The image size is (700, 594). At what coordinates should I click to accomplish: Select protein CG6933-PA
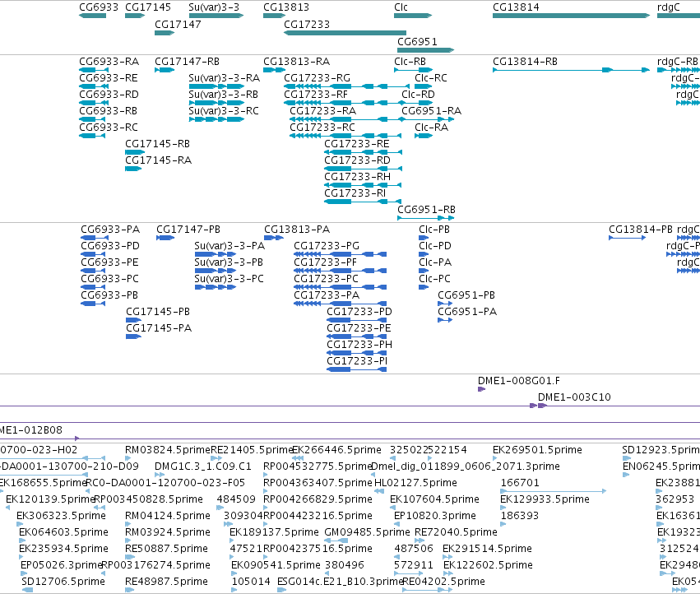(110, 230)
